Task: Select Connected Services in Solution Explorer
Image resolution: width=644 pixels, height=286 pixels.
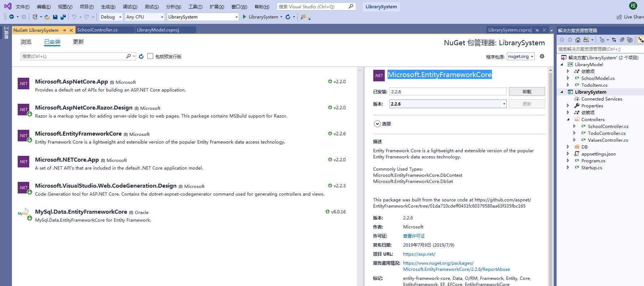Action: [602, 99]
